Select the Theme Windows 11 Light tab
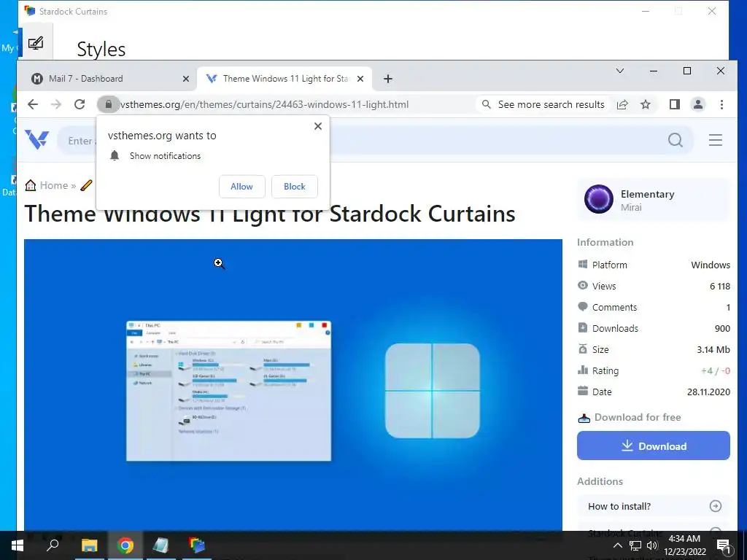The height and width of the screenshot is (560, 747). (285, 79)
